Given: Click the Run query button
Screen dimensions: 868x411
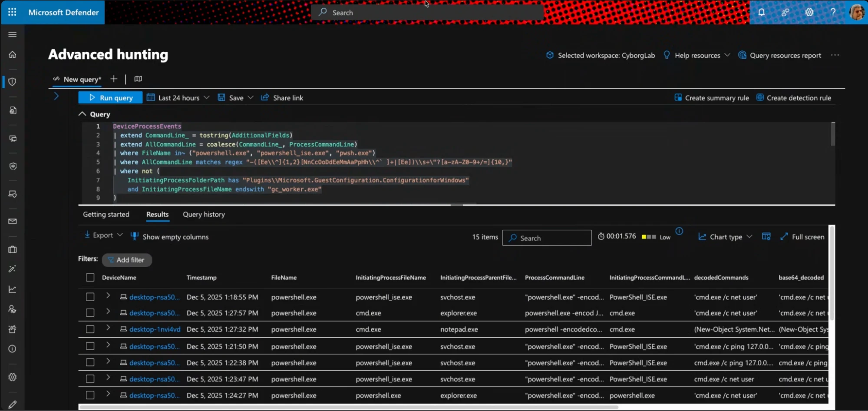Looking at the screenshot, I should (110, 98).
